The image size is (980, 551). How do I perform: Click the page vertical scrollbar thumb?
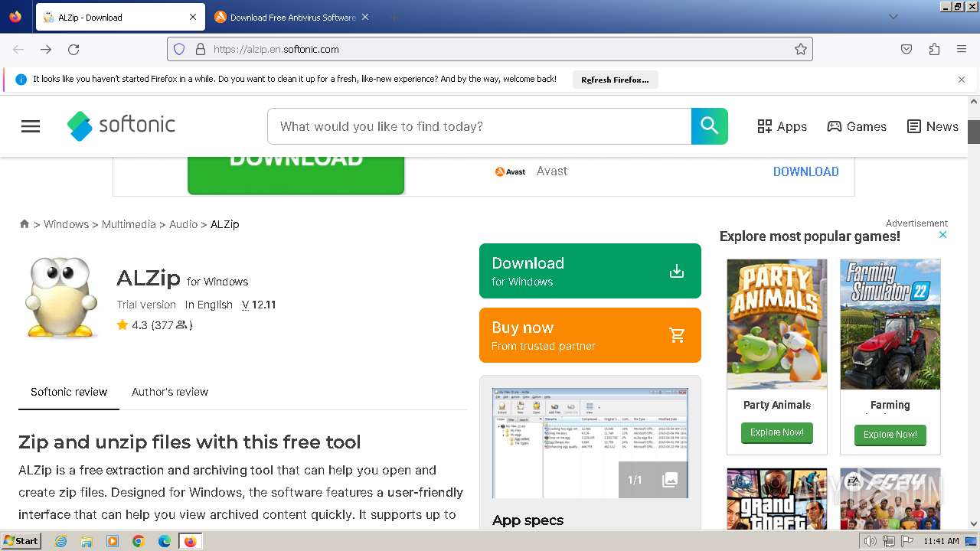click(x=974, y=132)
